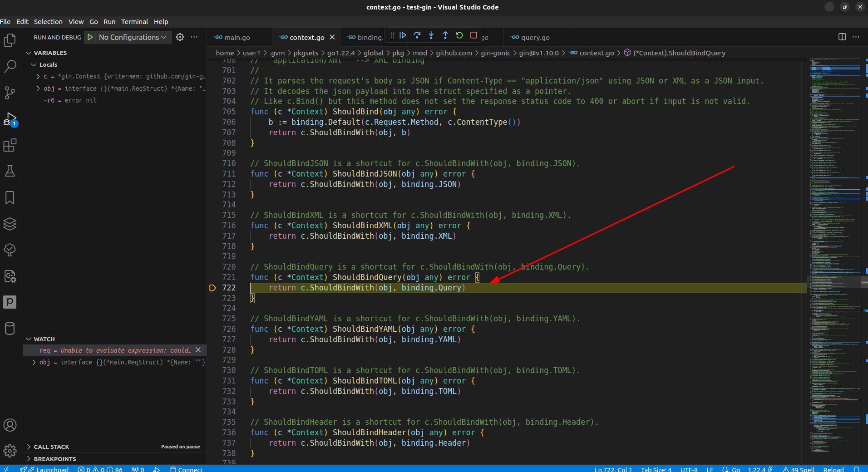Expand variable obj in Locals
Screen dimensions: 868x472
38,88
